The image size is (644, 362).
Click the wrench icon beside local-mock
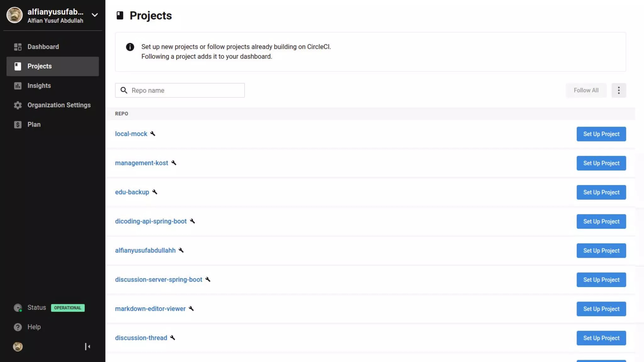point(153,134)
